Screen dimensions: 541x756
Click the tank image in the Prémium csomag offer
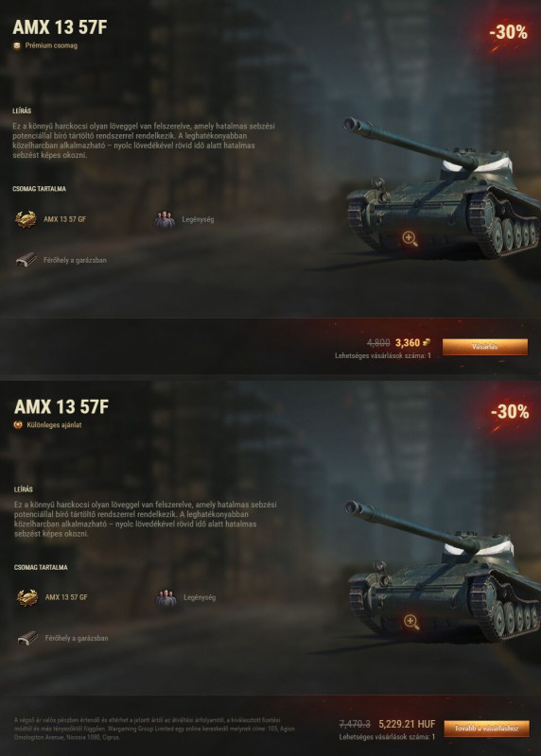point(442,188)
